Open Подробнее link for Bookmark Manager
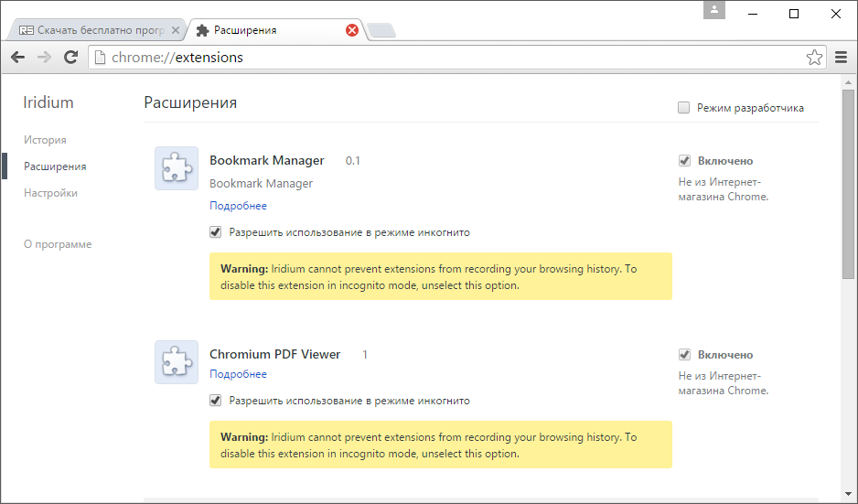 (x=238, y=206)
